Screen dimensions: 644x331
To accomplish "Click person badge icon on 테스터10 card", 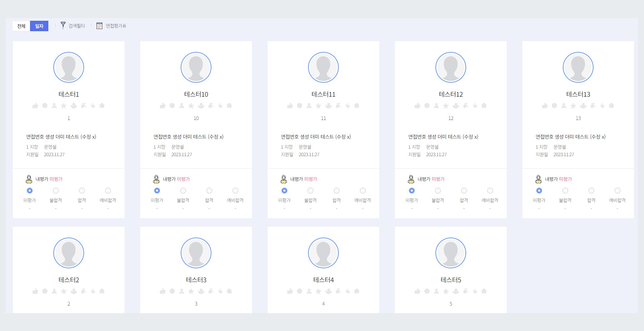I will 182,106.
